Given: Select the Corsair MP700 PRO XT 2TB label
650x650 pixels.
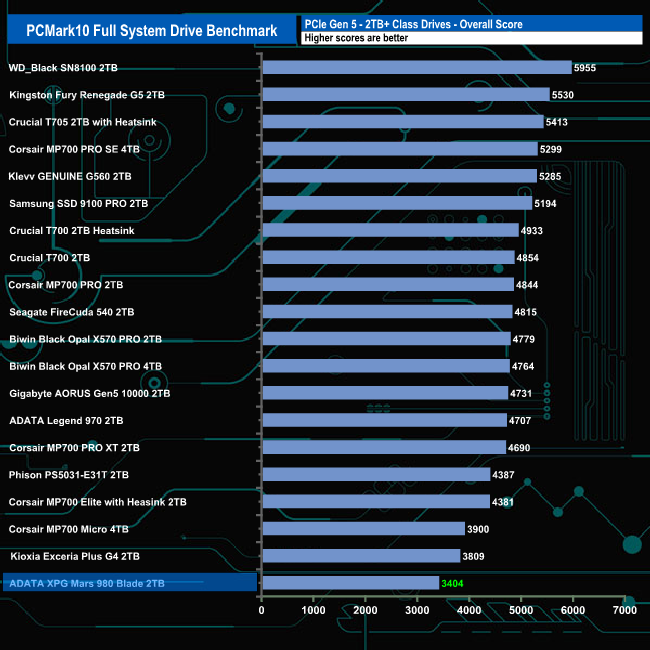Looking at the screenshot, I should point(74,448).
